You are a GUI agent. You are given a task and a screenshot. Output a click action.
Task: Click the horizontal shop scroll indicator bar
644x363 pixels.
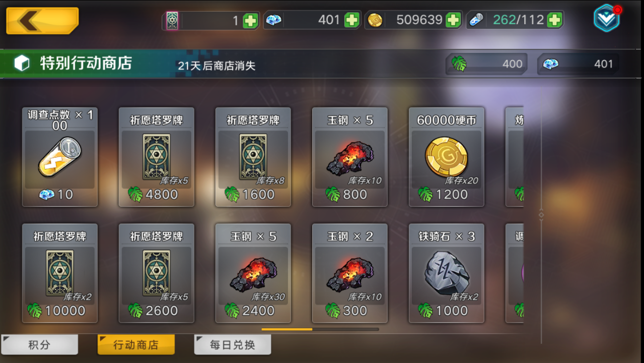coord(320,329)
